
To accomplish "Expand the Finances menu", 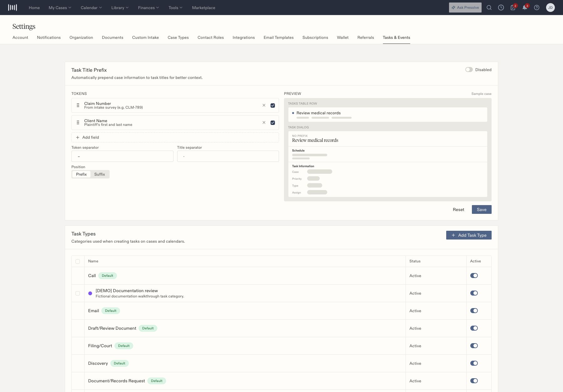I will [x=148, y=8].
